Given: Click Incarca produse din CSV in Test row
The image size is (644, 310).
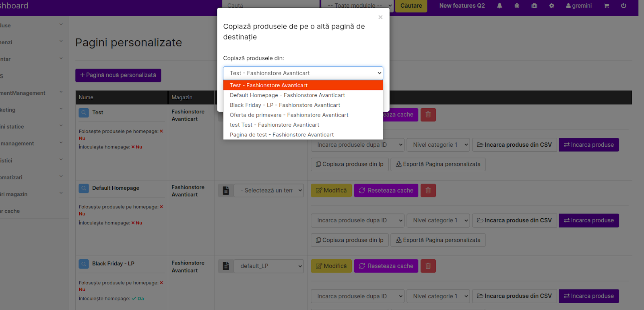Looking at the screenshot, I should pos(514,145).
